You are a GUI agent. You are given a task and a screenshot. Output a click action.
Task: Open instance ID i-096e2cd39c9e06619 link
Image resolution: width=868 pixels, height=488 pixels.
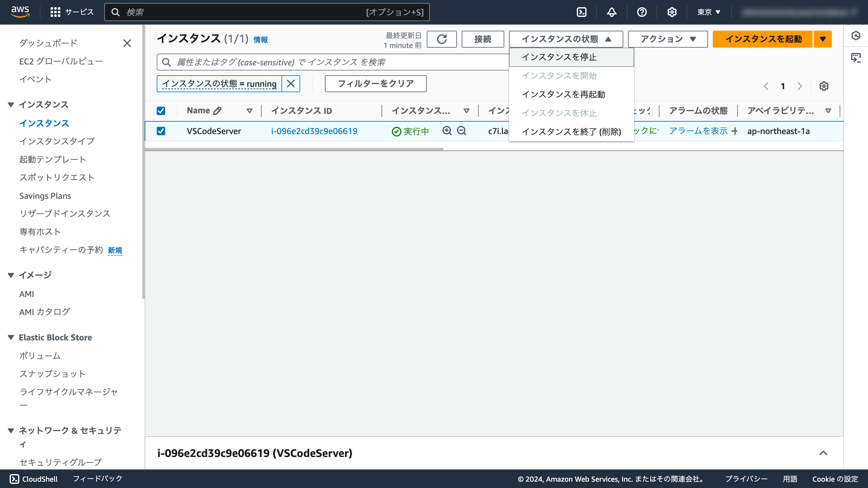point(314,131)
